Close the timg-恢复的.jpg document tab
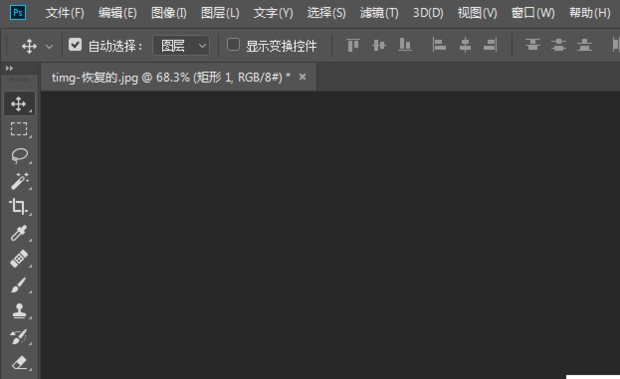This screenshot has height=379, width=620. (x=302, y=77)
